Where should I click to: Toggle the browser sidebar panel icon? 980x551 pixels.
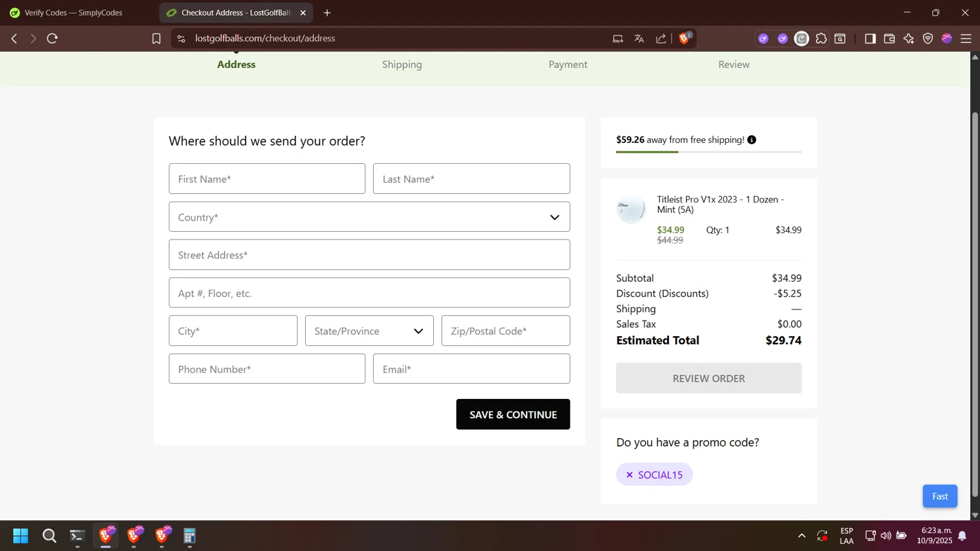coord(870,39)
